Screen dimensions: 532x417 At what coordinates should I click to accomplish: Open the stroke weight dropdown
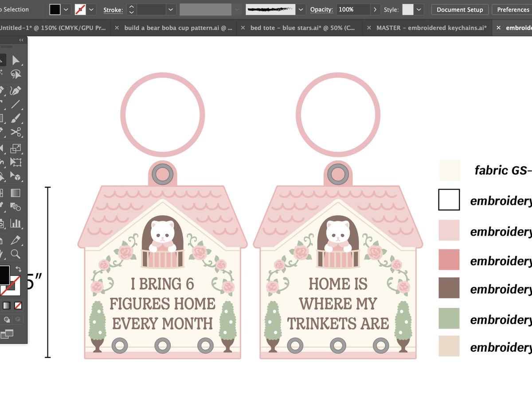tap(171, 9)
